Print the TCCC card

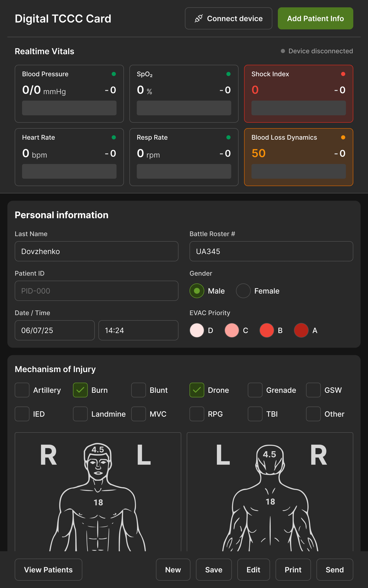(x=293, y=570)
